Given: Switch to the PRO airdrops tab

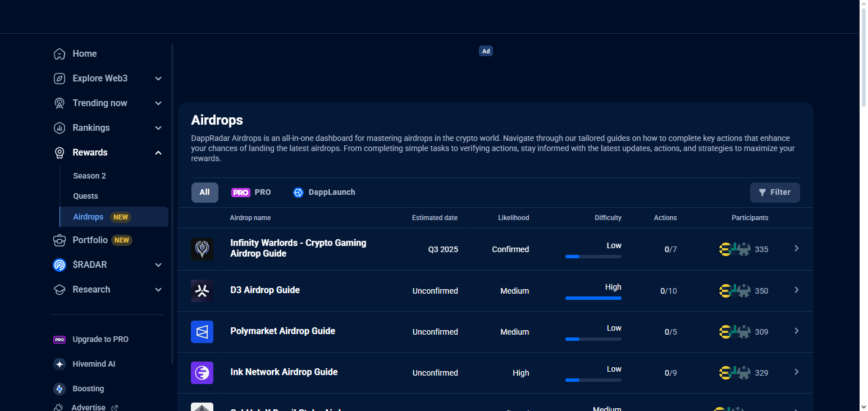Looking at the screenshot, I should point(251,192).
